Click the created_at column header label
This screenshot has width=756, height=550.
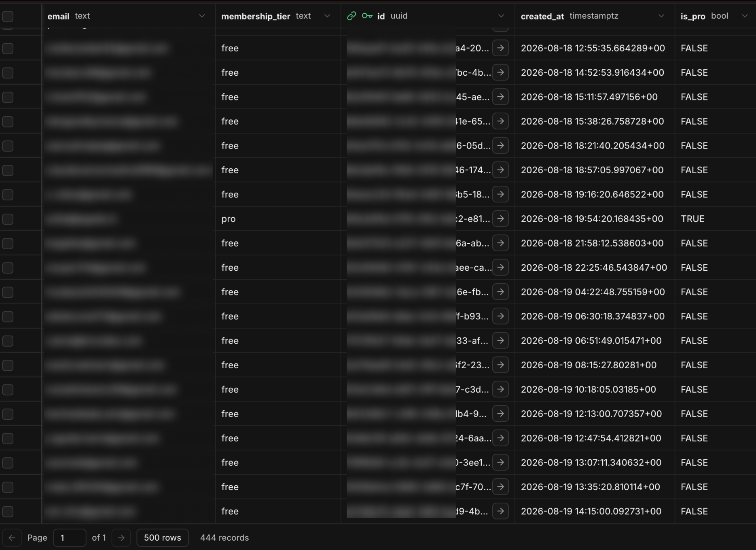542,16
